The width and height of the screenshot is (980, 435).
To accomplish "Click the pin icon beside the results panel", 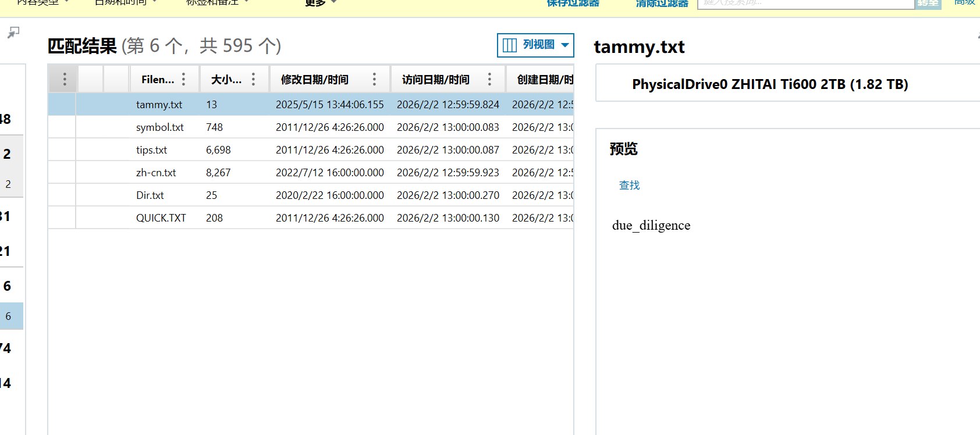I will tap(13, 33).
